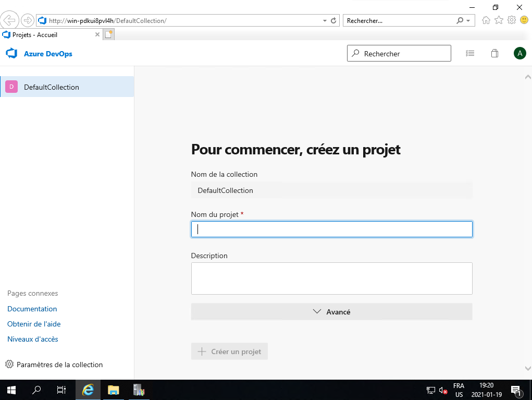Select DefaultCollection in the sidebar
Screen dimensions: 532x400
pyautogui.click(x=67, y=87)
